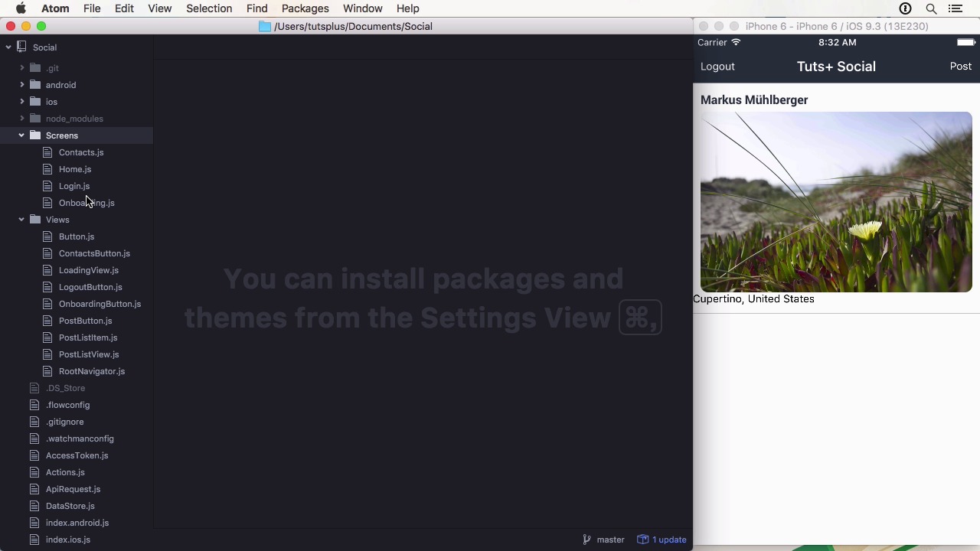
Task: Open the Selection menu
Action: coord(209,8)
